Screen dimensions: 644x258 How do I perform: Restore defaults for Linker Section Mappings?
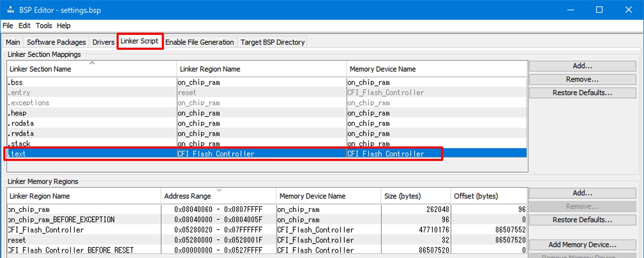(582, 93)
